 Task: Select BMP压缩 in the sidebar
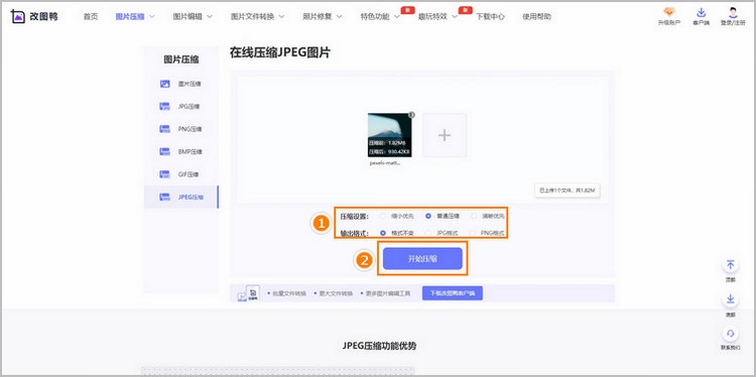click(190, 152)
